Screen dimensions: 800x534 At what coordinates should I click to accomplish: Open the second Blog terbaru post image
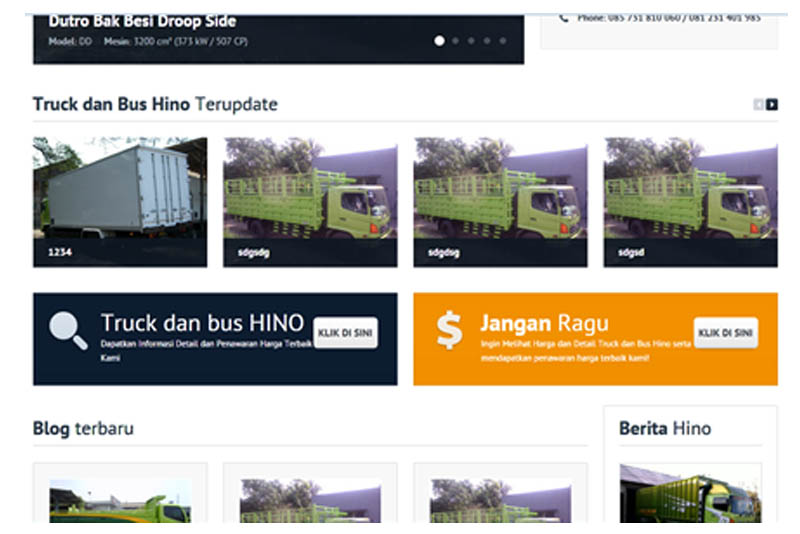coord(310,500)
